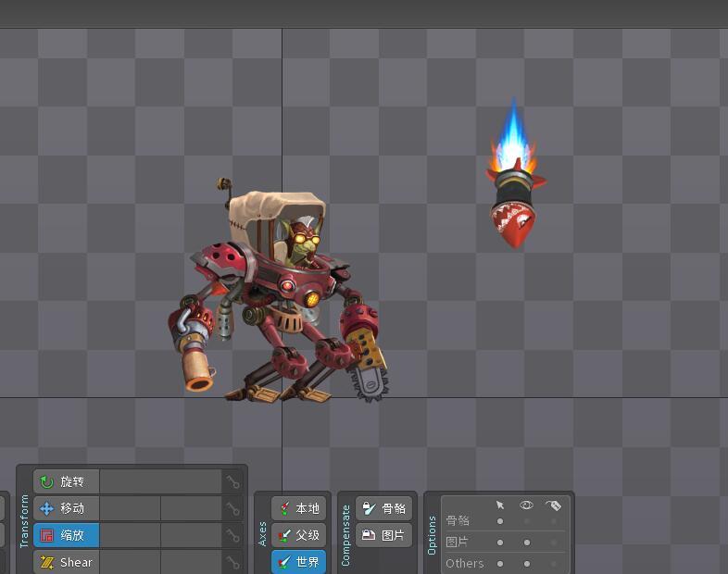Click the second Shear value field
Viewport: 728px width, 574px height.
tap(192, 562)
